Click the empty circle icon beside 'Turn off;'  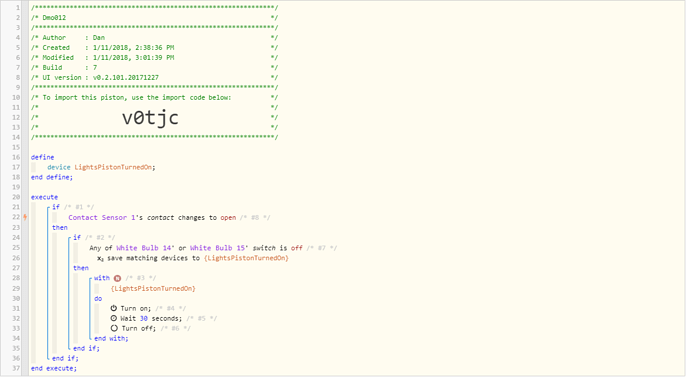click(x=114, y=329)
